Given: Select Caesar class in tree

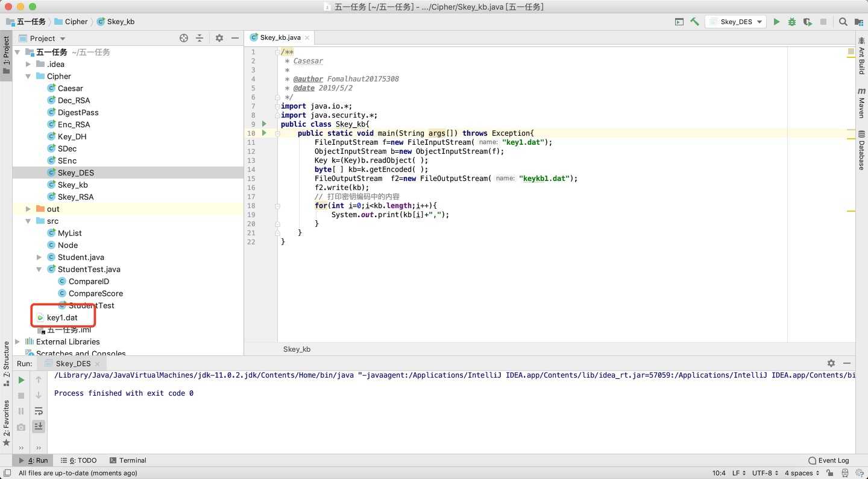Looking at the screenshot, I should click(x=70, y=88).
